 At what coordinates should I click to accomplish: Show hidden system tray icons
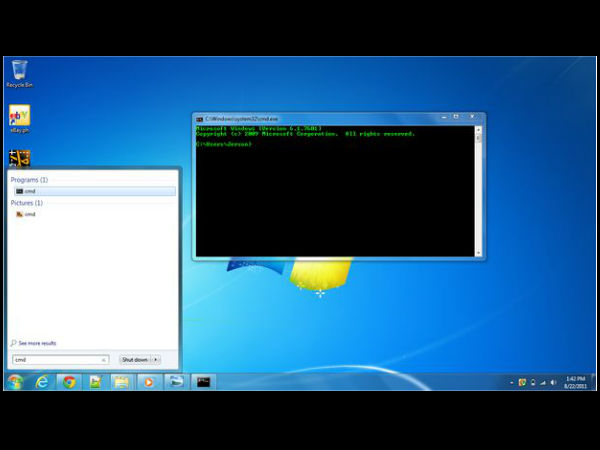pyautogui.click(x=512, y=382)
